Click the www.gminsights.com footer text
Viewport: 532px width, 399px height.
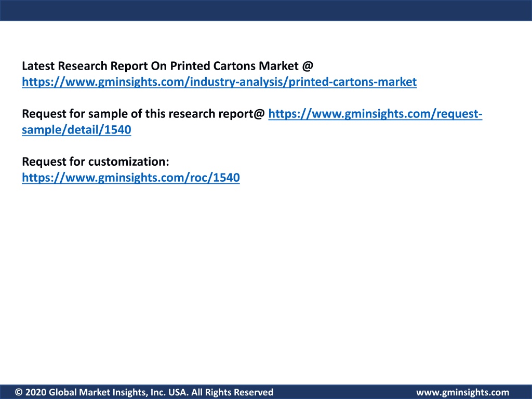[462, 393]
